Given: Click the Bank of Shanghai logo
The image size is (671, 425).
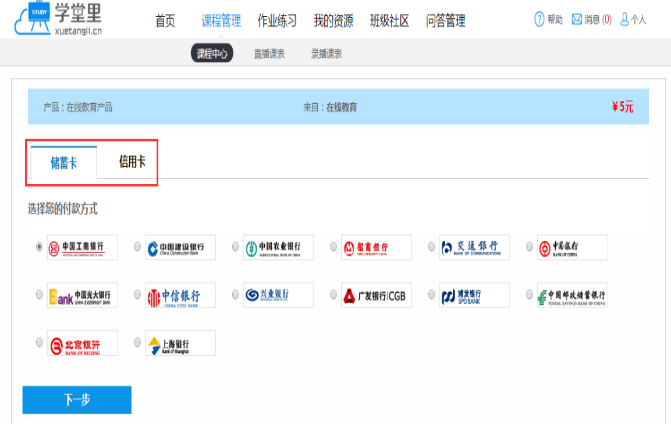Looking at the screenshot, I should (180, 343).
